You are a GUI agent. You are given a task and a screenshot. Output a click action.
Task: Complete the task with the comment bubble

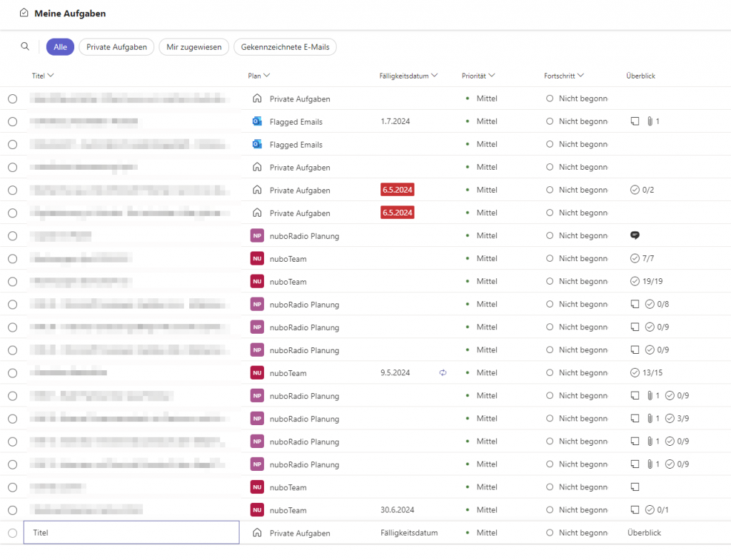click(13, 235)
